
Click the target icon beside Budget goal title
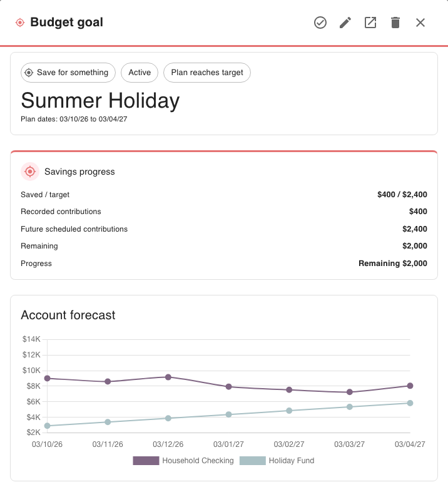point(20,23)
